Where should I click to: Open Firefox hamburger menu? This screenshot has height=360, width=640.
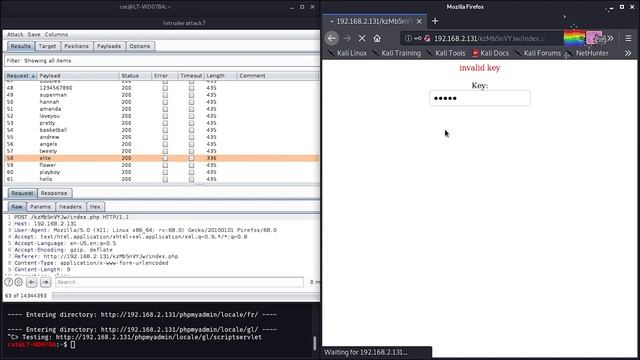coord(628,38)
